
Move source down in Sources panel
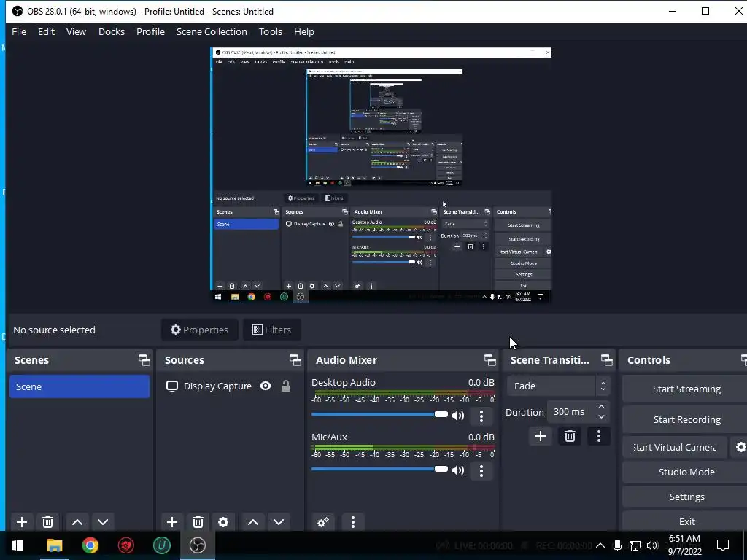pos(279,522)
